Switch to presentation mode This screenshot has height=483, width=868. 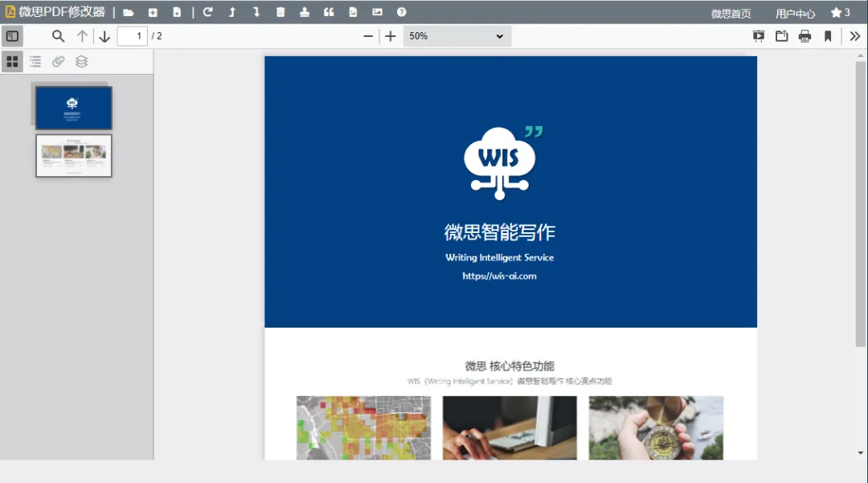(x=759, y=36)
